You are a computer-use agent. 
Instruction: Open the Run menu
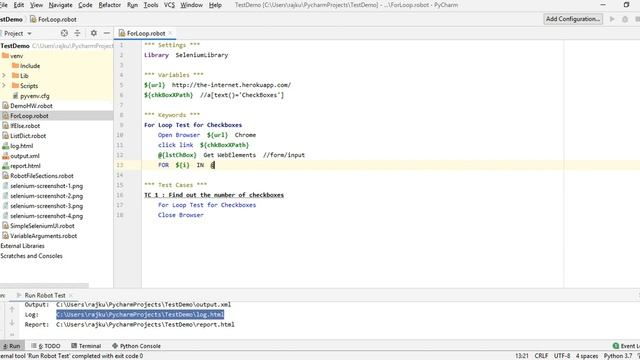(132, 5)
